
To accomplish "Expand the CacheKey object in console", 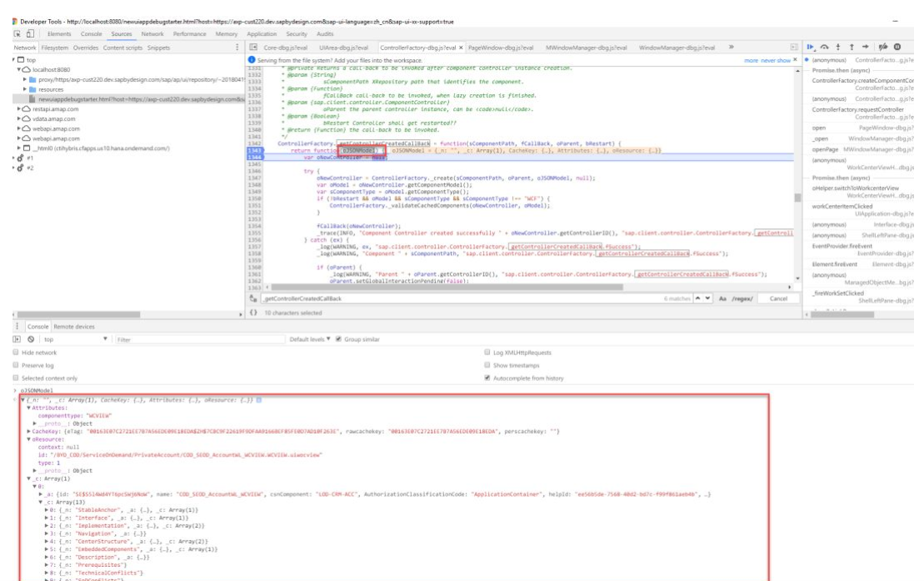I will tap(29, 431).
